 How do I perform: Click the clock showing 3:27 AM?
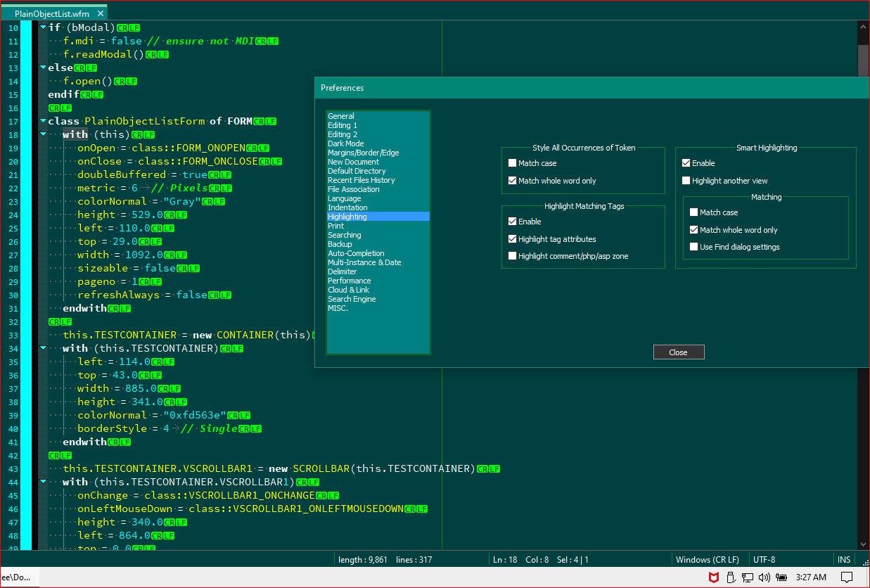(811, 577)
